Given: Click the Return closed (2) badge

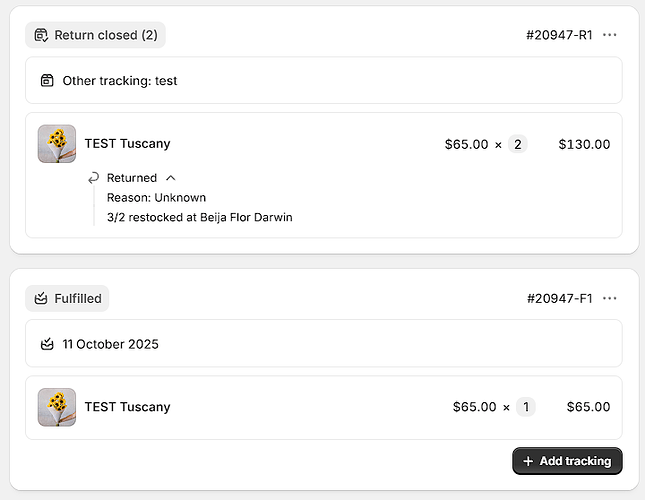Looking at the screenshot, I should (x=95, y=35).
